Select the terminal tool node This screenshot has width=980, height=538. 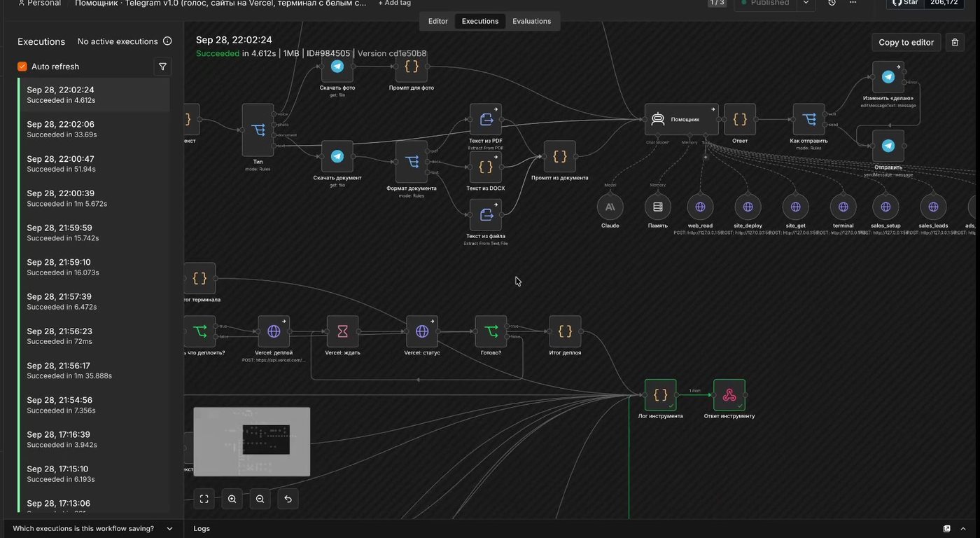[843, 207]
